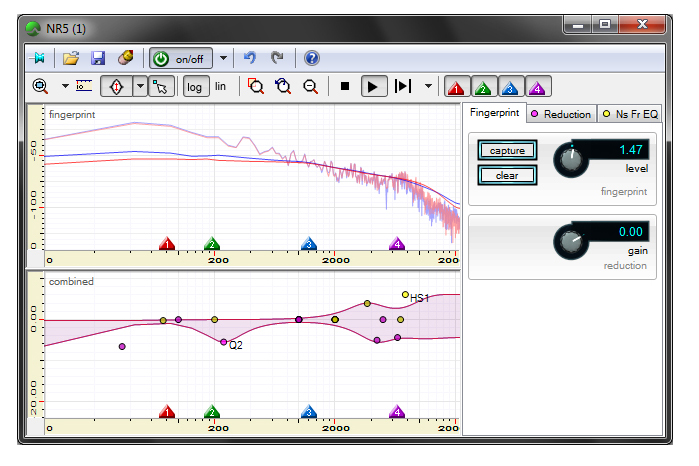The image size is (699, 466).
Task: Click green marker 2 in fingerprint graph
Action: click(212, 243)
